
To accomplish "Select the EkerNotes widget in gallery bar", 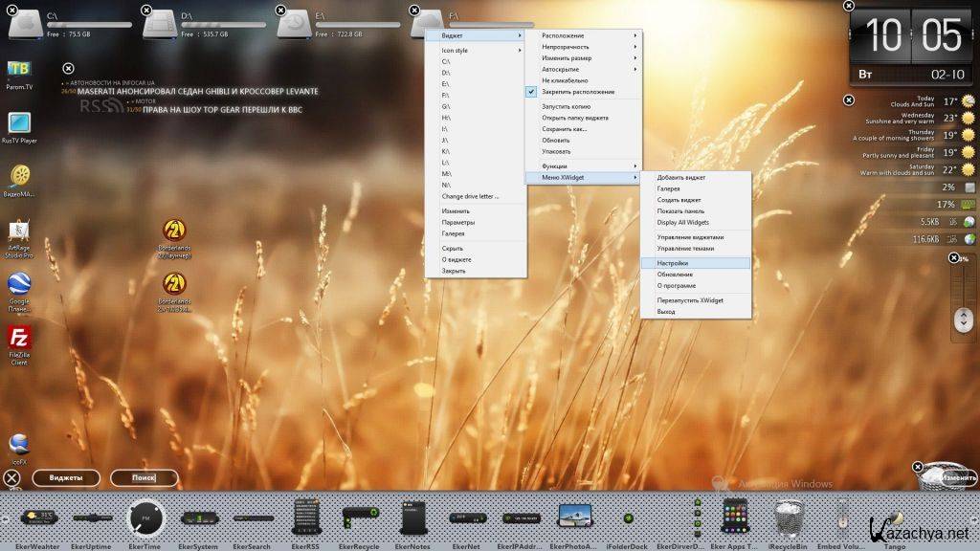I will [x=412, y=518].
